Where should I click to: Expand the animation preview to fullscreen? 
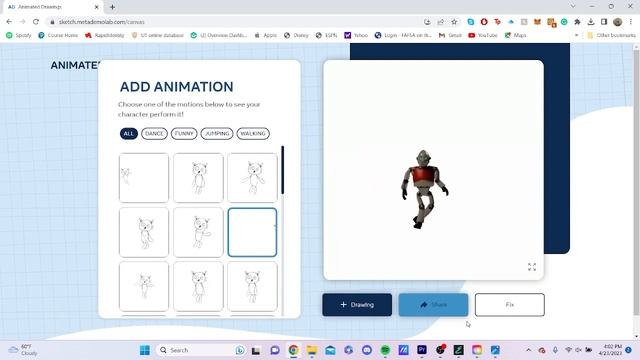coord(531,267)
